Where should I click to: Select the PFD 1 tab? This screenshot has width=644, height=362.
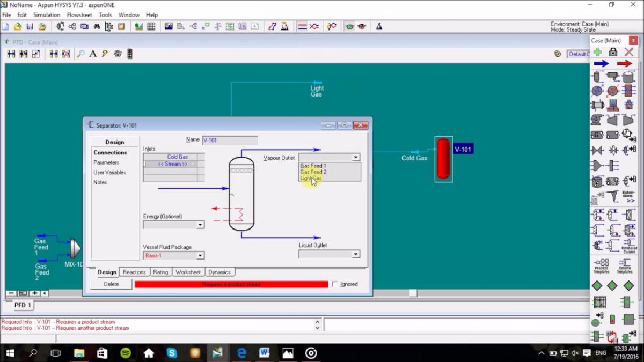point(23,305)
